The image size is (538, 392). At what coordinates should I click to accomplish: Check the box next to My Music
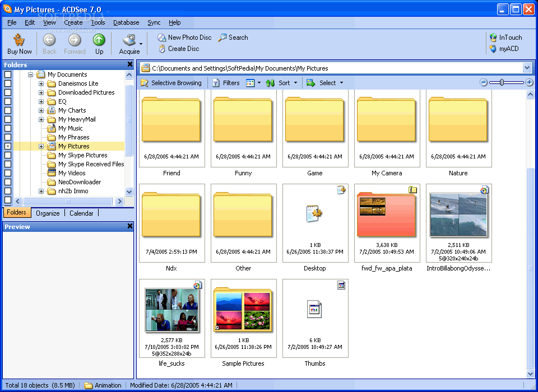(x=8, y=128)
